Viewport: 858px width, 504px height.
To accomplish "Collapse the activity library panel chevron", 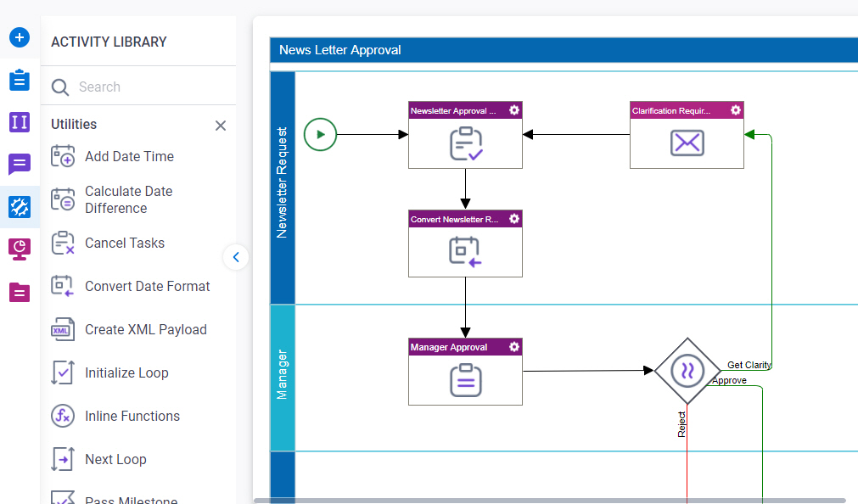I will click(236, 257).
